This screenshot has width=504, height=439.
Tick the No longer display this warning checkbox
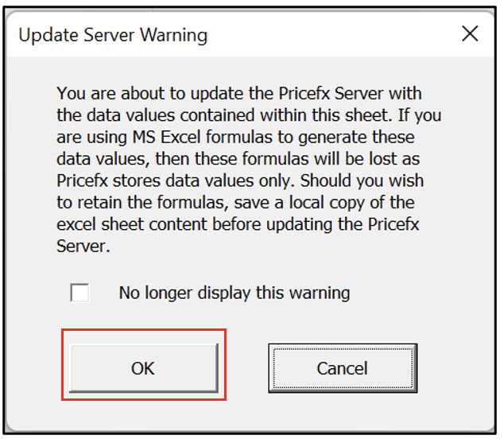pos(80,293)
